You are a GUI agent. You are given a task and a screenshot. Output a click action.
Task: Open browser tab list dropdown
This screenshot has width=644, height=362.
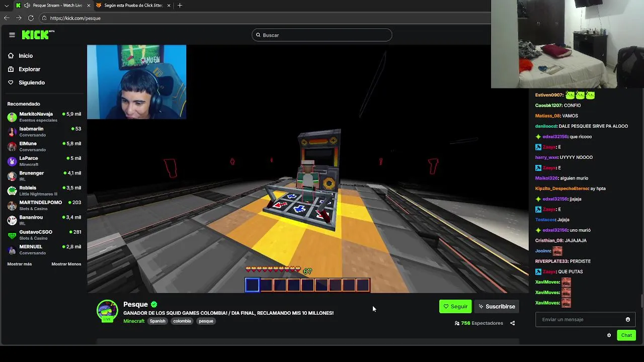coord(7,6)
